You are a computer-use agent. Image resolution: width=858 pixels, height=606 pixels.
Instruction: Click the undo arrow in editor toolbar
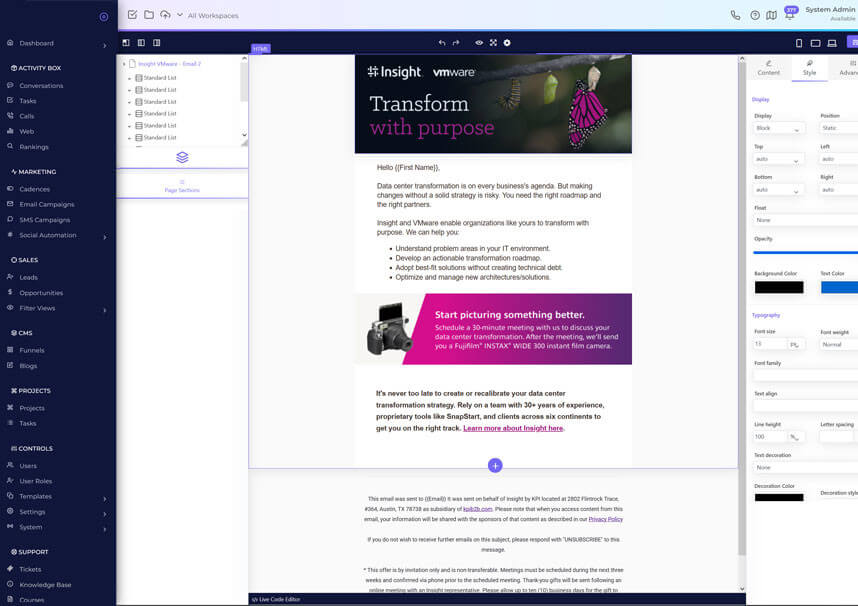tap(442, 43)
